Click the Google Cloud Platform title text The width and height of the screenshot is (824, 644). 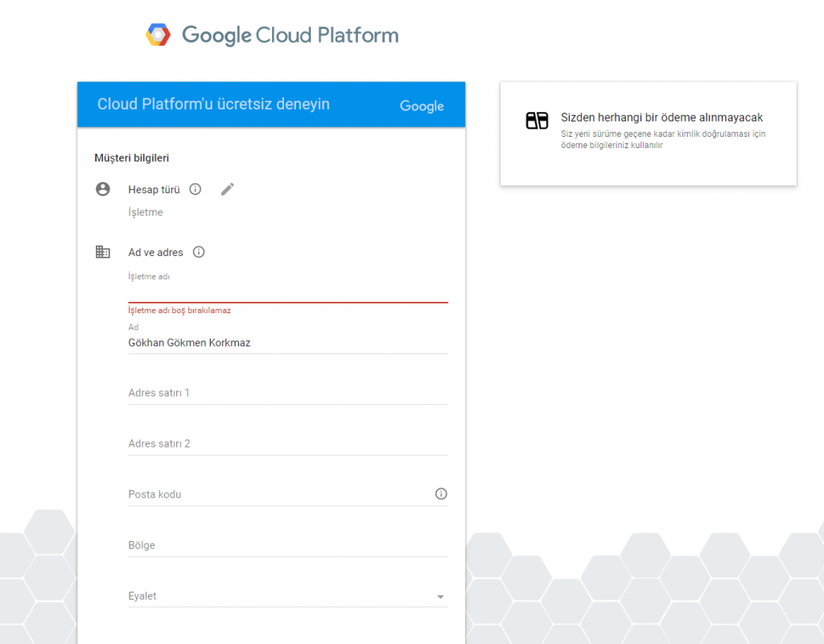point(290,35)
